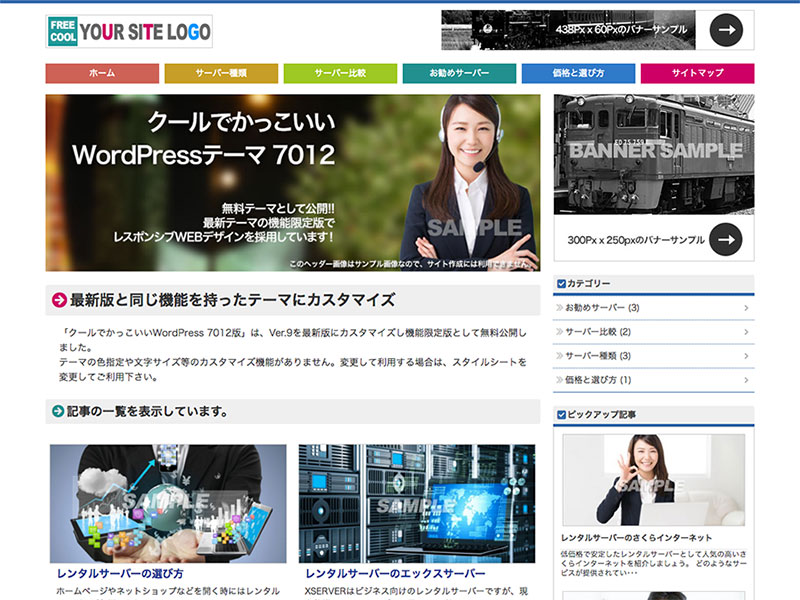Select the green サーバー比較 menu item
Viewport: 800px width, 600px height.
click(x=340, y=73)
